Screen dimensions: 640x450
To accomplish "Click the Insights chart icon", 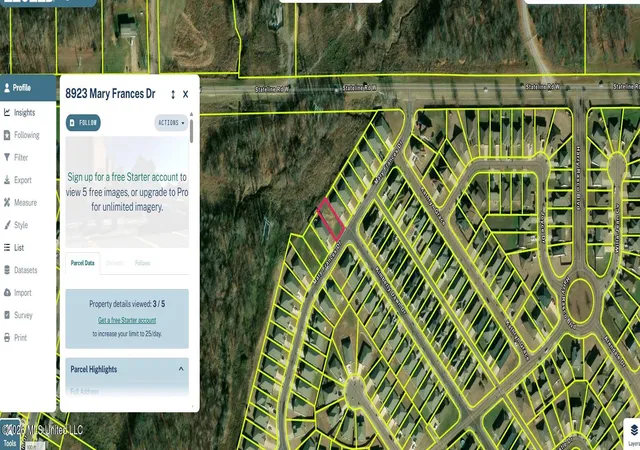I will point(7,112).
